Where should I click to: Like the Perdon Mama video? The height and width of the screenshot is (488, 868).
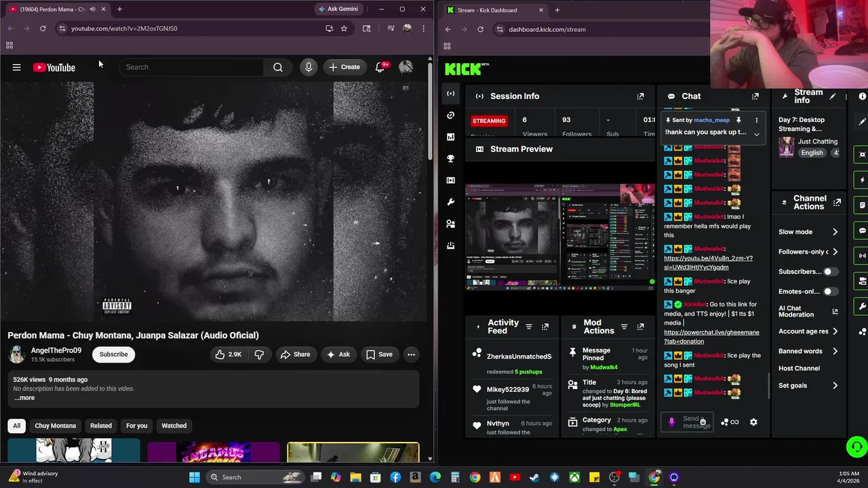click(x=228, y=354)
